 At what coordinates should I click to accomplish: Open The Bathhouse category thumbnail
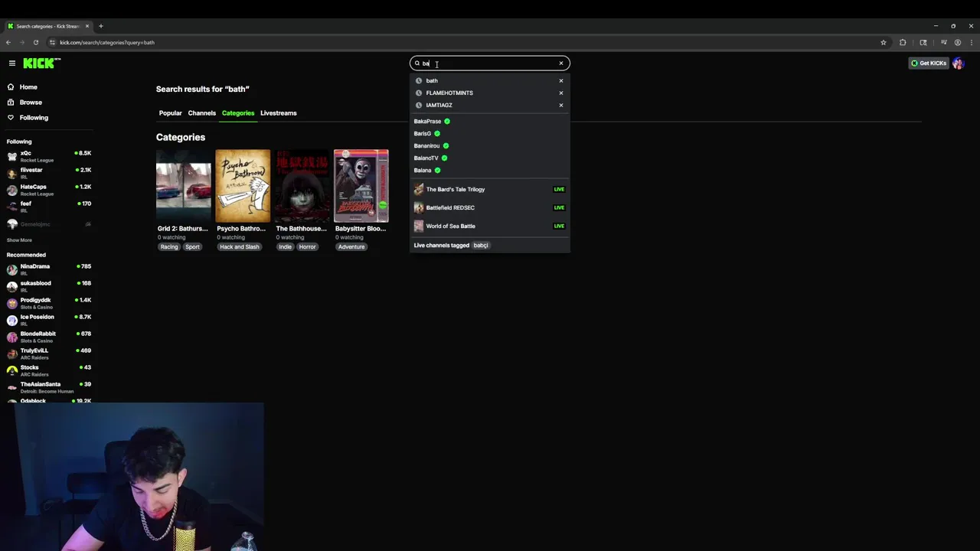(302, 186)
